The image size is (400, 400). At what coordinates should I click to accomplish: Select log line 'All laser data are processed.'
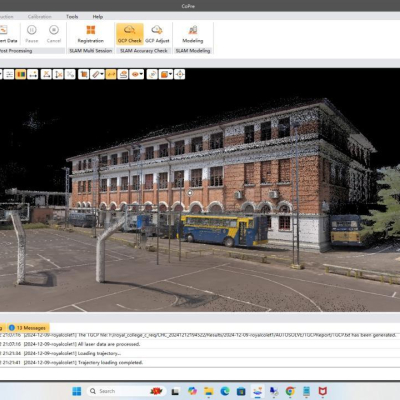pos(109,344)
